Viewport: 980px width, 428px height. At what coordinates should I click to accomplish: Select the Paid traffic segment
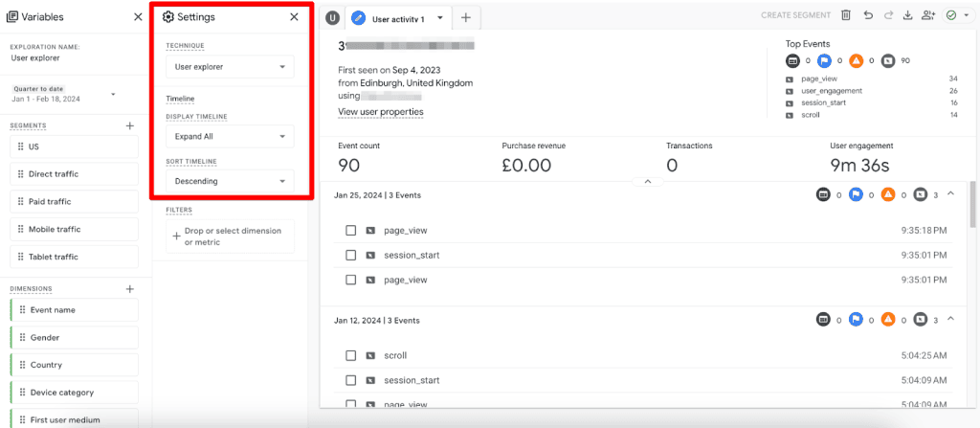coord(75,201)
